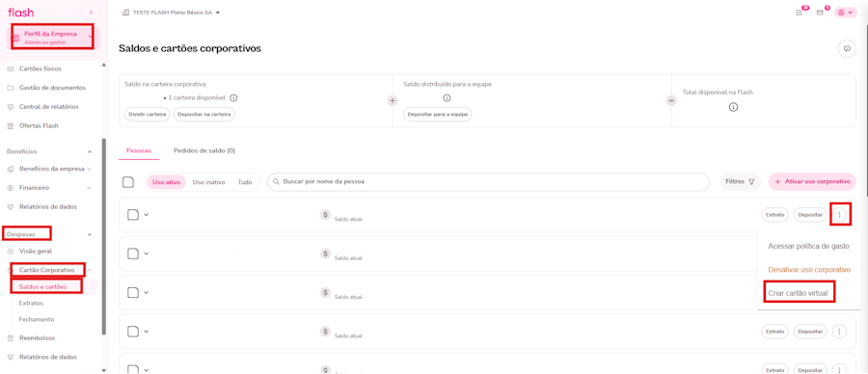
Task: Open Gestão de documentos
Action: [x=54, y=88]
